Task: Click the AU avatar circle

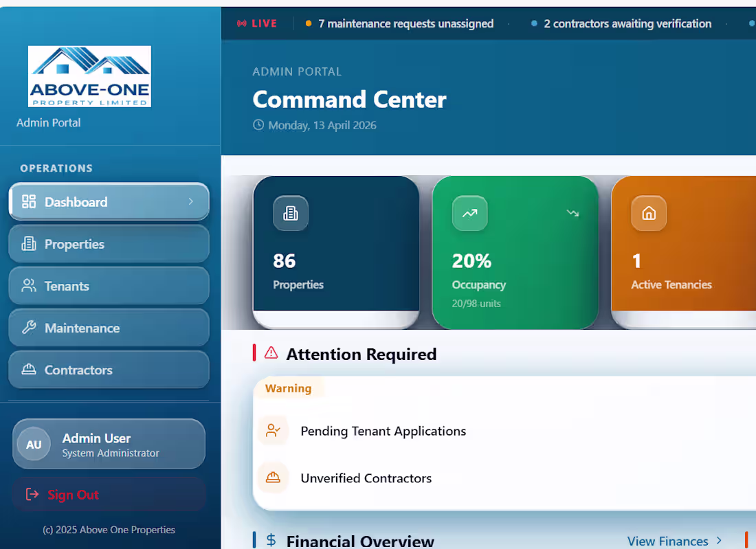Action: (x=34, y=444)
